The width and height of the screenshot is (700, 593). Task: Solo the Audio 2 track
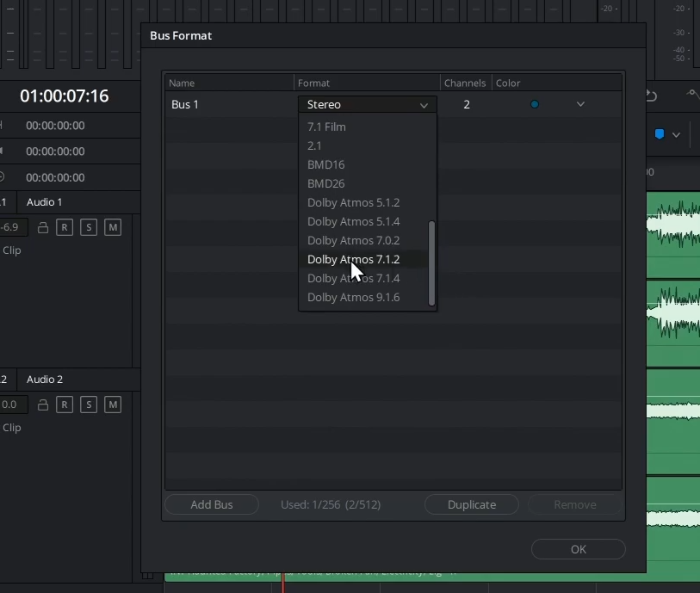[89, 405]
